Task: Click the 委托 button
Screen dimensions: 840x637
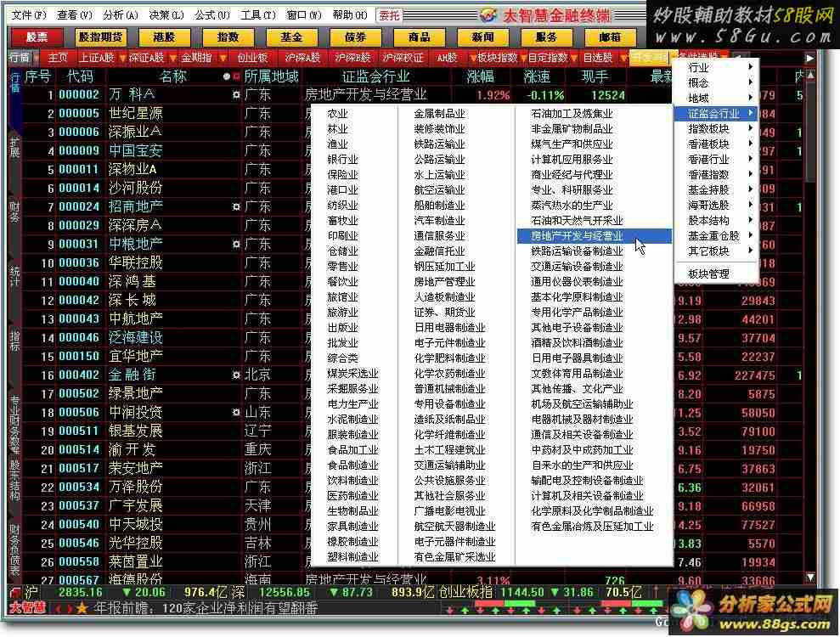Action: tap(390, 15)
